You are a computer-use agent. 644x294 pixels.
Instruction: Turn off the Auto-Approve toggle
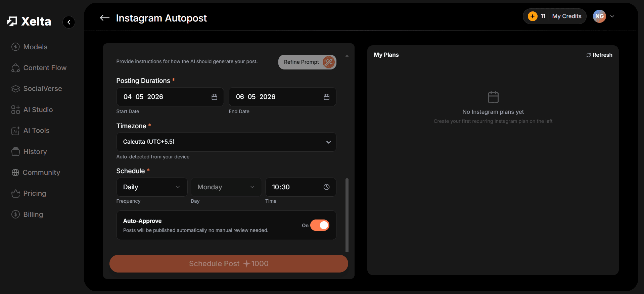click(x=320, y=225)
